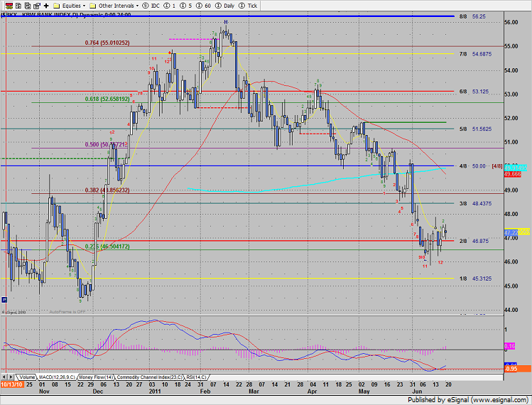Click the 0.236 (46.504172) Fibonacci label
The image size is (532, 405).
click(x=107, y=247)
